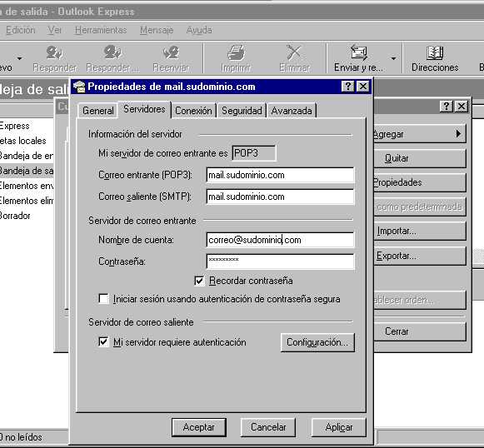Open the Direcciones address book icon
The height and width of the screenshot is (448, 484).
tap(435, 52)
